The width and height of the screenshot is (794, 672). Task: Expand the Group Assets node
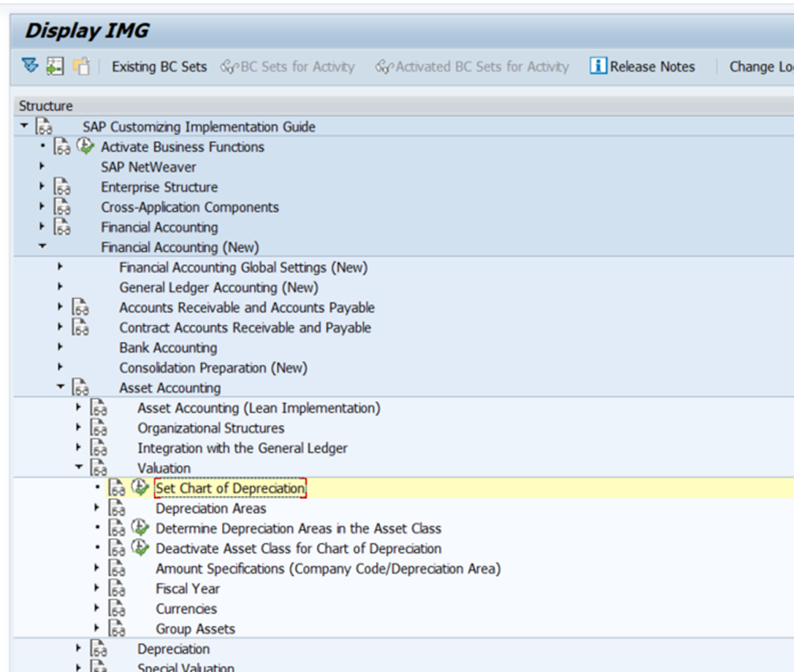96,628
